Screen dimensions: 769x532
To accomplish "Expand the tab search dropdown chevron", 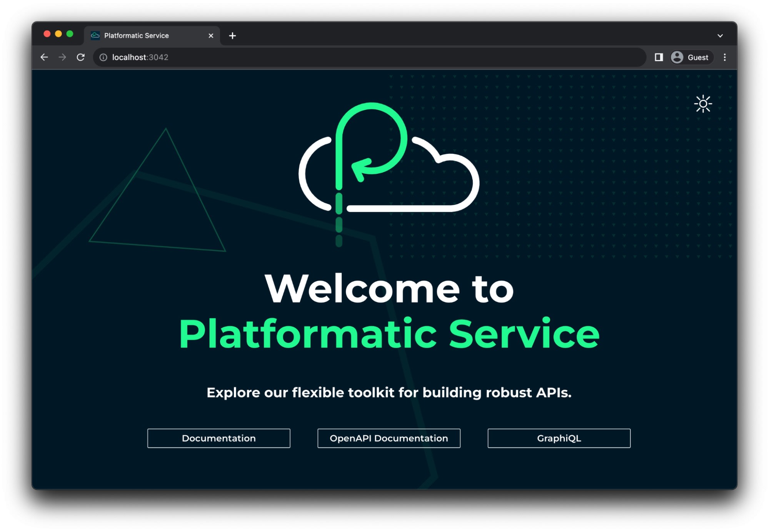I will point(720,36).
